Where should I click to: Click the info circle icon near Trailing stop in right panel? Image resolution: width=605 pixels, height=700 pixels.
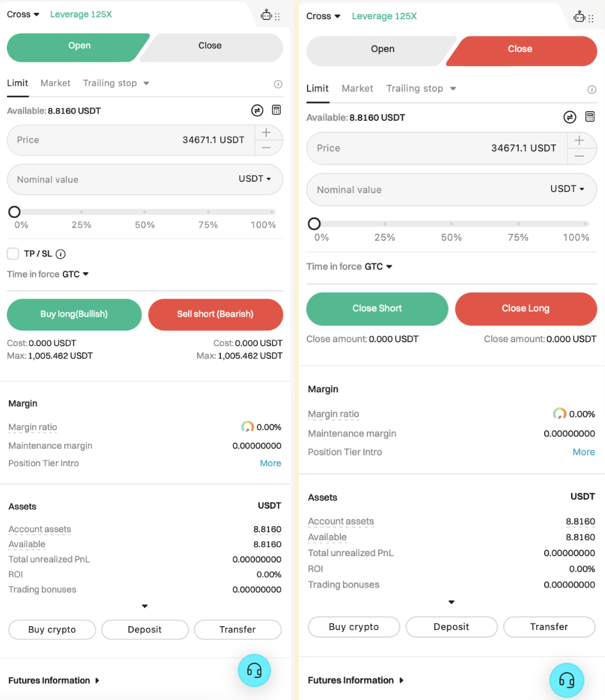point(592,89)
